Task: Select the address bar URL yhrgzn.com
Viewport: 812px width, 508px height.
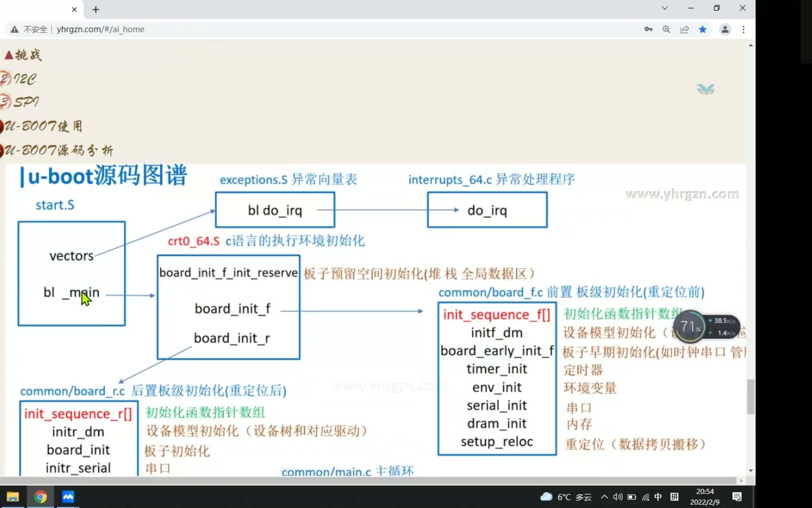Action: point(100,29)
